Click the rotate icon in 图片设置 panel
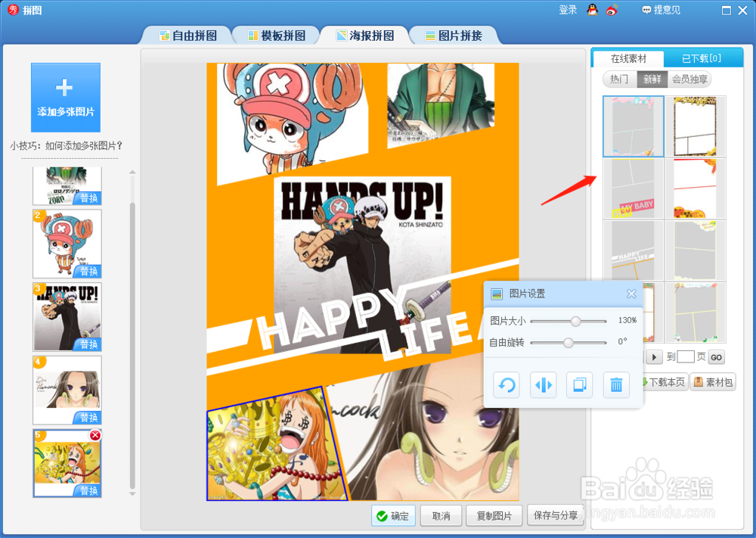Image resolution: width=756 pixels, height=538 pixels. pos(507,384)
